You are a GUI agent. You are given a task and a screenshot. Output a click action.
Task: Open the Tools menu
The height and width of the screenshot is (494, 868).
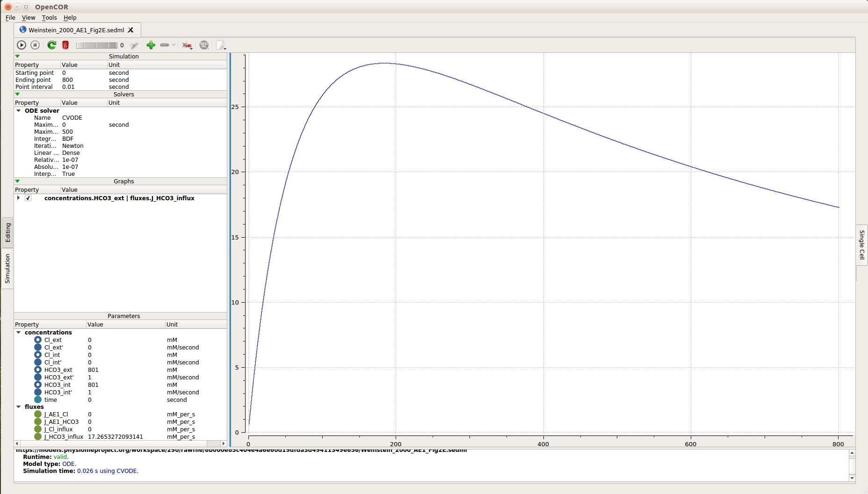pyautogui.click(x=49, y=18)
